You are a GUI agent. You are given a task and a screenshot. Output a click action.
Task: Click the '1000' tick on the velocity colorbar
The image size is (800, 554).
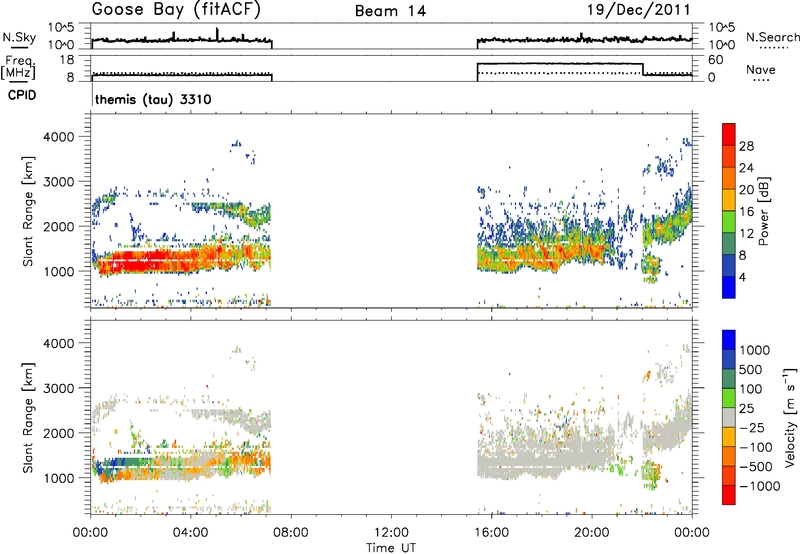click(x=755, y=350)
